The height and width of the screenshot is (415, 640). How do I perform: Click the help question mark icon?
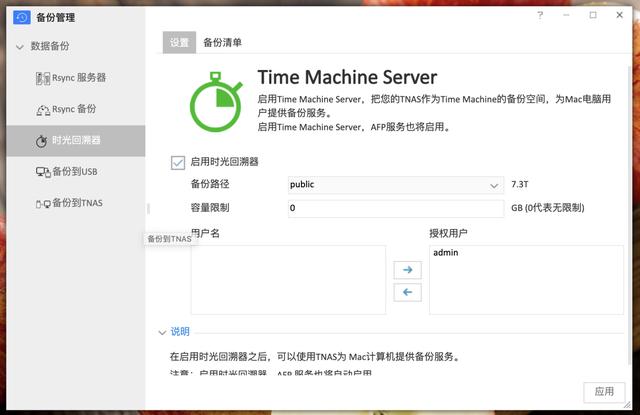(540, 15)
